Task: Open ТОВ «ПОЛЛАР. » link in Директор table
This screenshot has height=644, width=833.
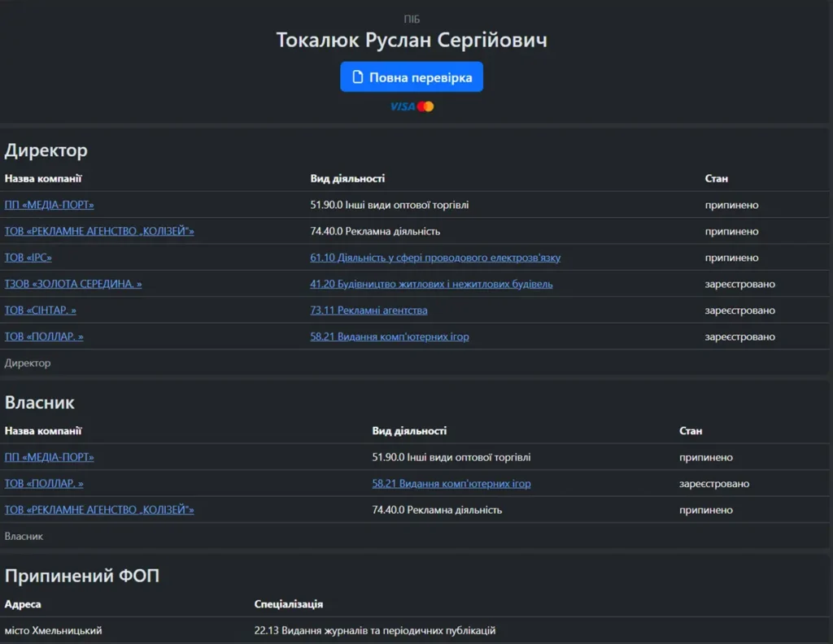Action: (44, 337)
